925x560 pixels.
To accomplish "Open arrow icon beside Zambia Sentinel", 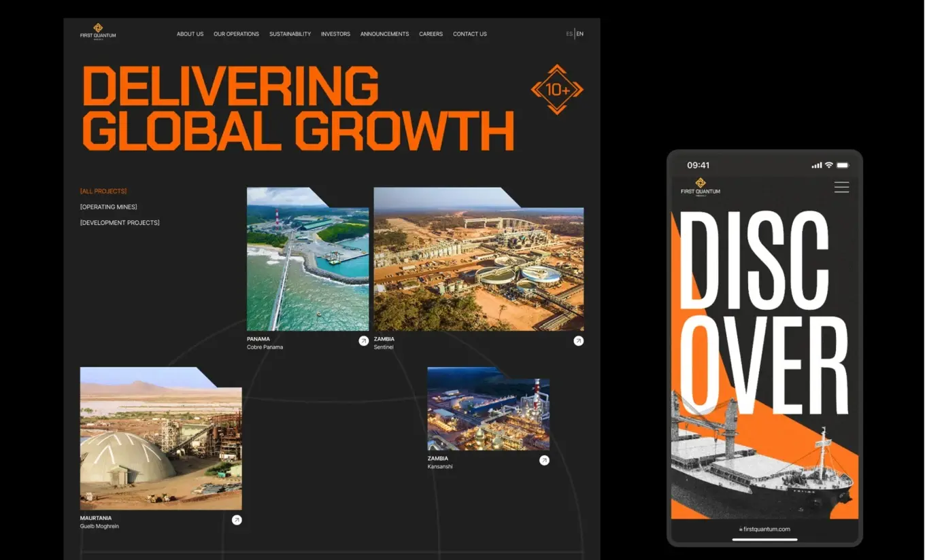I will pos(578,341).
